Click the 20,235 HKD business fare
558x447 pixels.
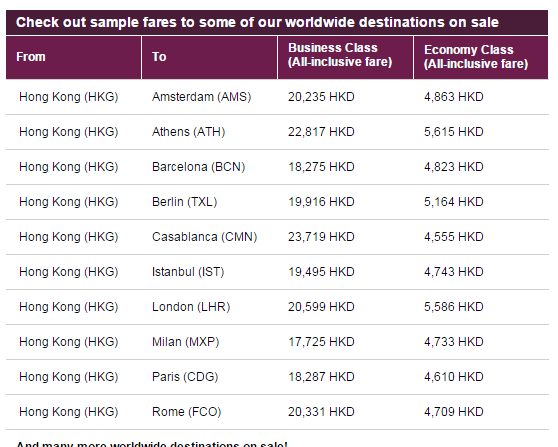coord(321,97)
